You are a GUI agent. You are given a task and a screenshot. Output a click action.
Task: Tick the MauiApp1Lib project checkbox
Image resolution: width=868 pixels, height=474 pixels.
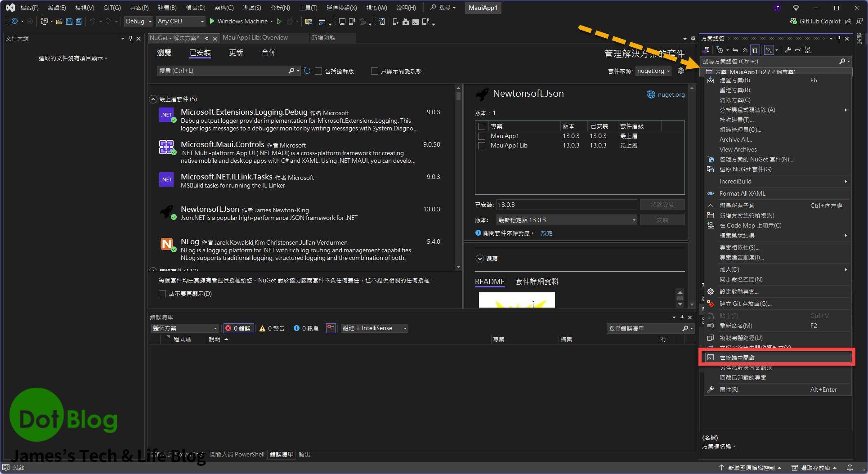coord(482,146)
